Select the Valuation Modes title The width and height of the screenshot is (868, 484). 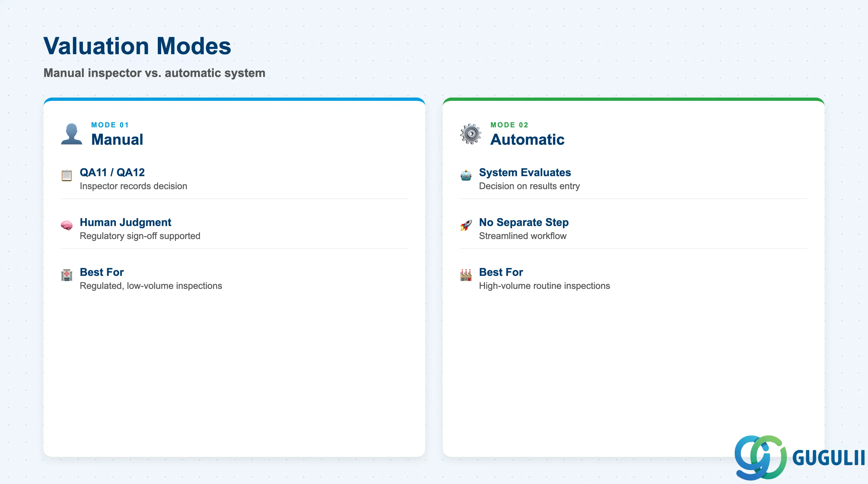point(137,46)
